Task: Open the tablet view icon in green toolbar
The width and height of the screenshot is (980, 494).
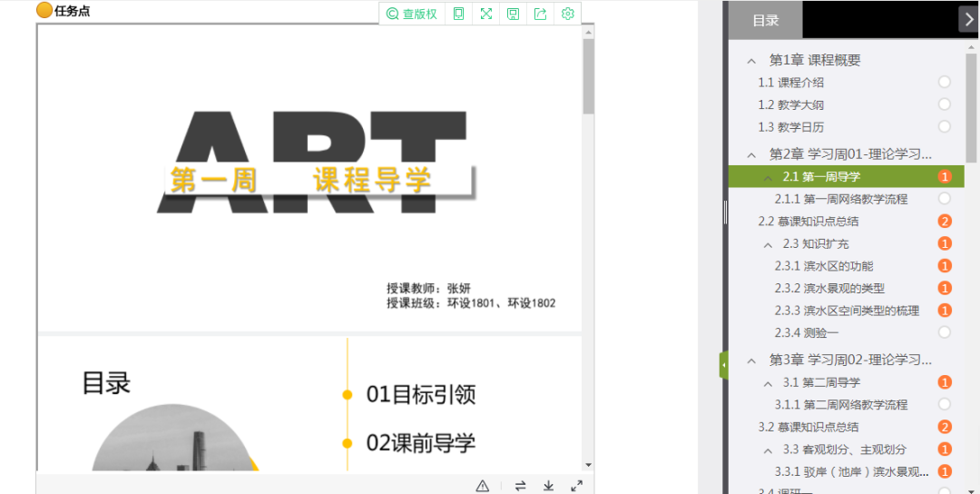Action: 459,14
